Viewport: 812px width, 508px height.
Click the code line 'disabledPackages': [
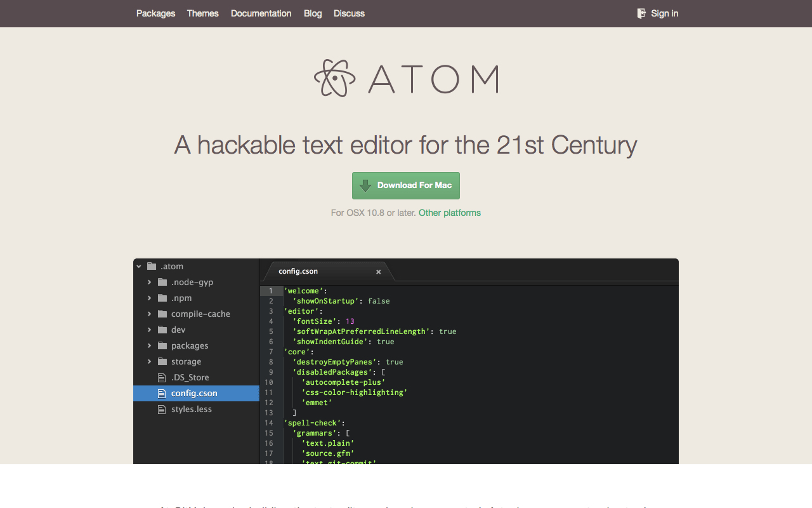[339, 372]
